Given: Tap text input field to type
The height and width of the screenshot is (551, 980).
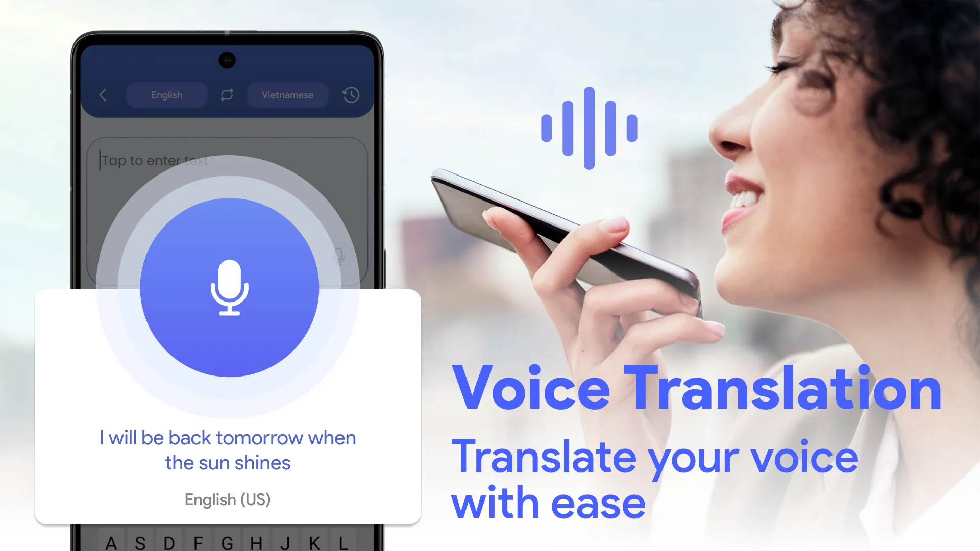Looking at the screenshot, I should coord(228,160).
